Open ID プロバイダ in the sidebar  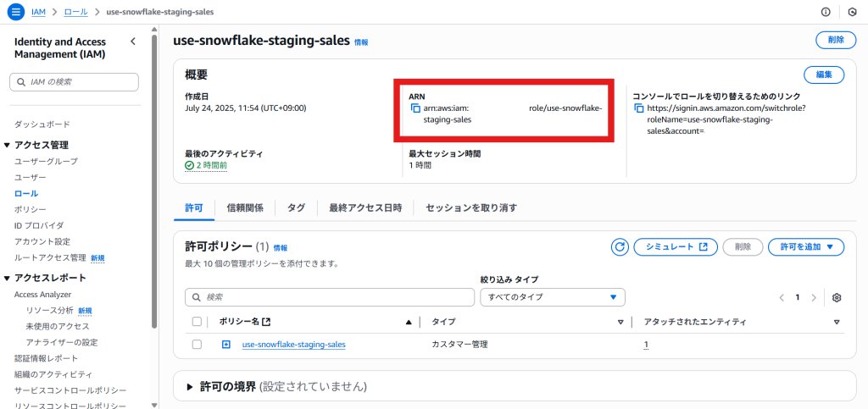coord(39,225)
